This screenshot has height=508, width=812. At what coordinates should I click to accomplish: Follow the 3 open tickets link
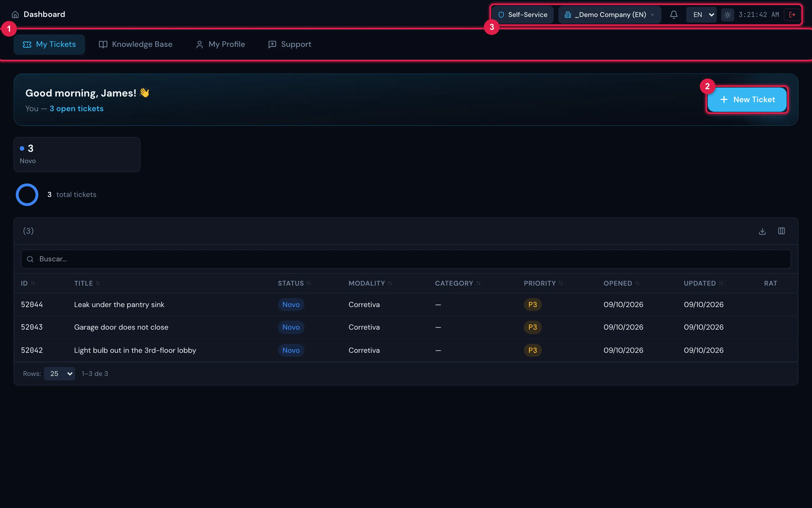point(76,109)
